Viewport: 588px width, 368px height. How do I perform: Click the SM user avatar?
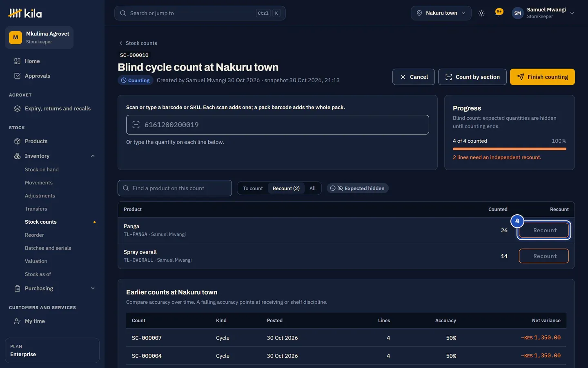coord(517,13)
